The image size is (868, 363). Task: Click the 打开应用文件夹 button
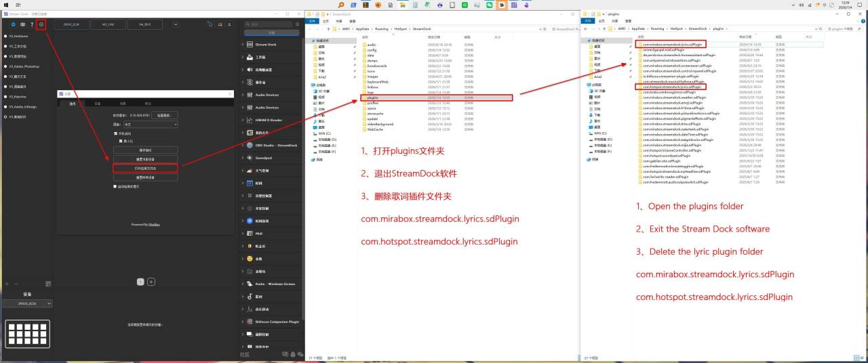[x=146, y=168]
